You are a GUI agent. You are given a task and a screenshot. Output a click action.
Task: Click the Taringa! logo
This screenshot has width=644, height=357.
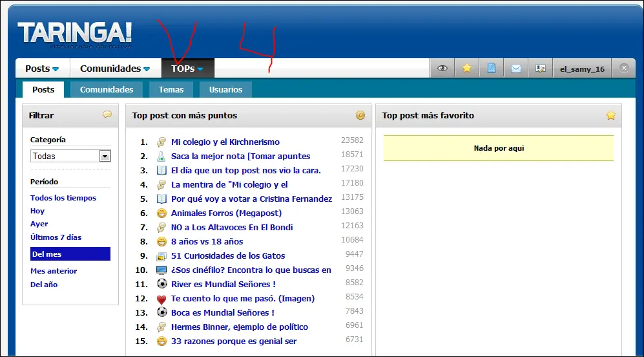tap(74, 34)
